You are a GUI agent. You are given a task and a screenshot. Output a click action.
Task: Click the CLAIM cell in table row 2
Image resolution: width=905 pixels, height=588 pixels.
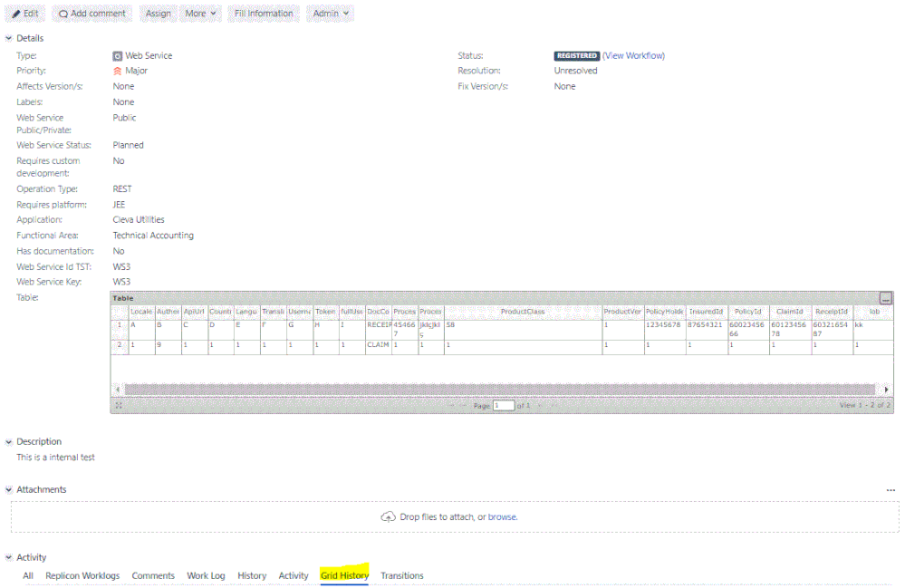tap(379, 346)
